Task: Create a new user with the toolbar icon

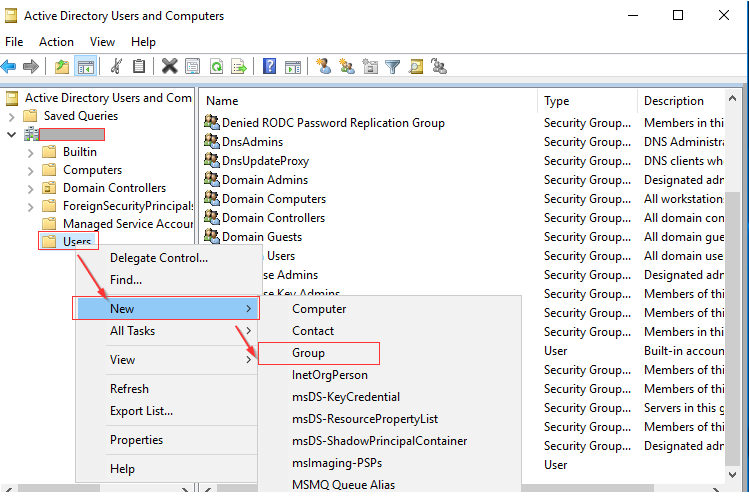Action: (323, 66)
